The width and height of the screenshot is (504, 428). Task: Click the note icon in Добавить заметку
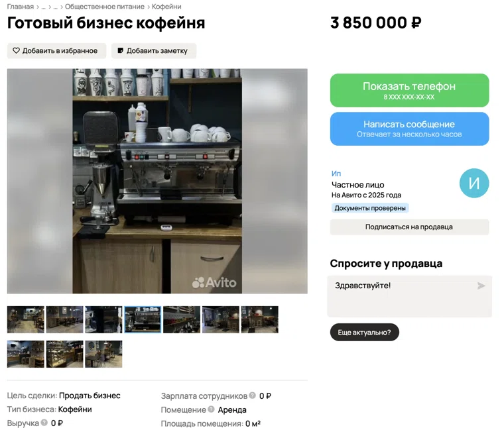coord(120,51)
